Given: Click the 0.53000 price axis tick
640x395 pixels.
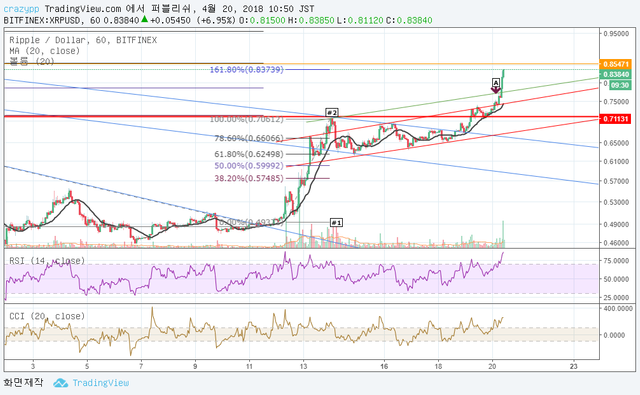Looking at the screenshot, I should tap(616, 202).
